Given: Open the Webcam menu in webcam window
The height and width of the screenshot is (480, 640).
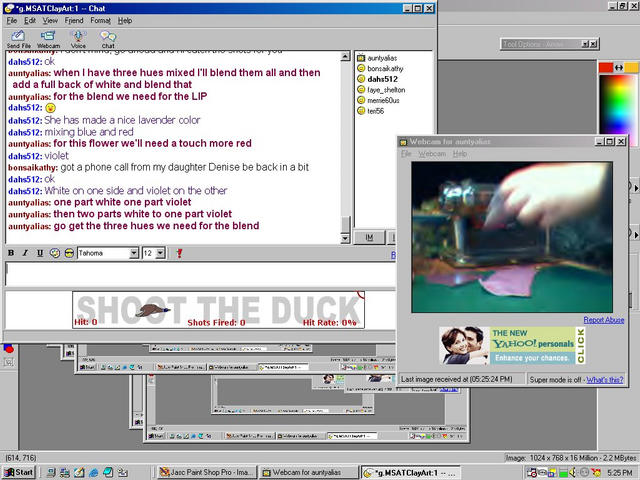Looking at the screenshot, I should click(432, 154).
